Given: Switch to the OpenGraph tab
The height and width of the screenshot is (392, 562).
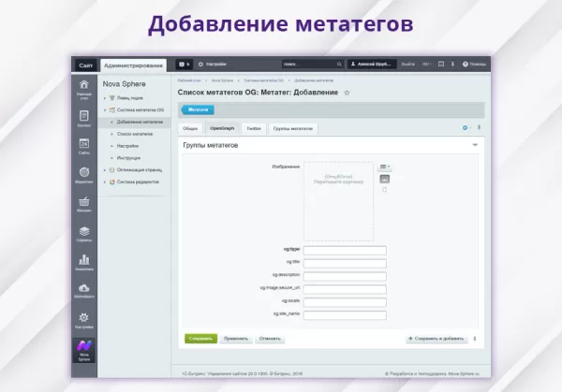Looking at the screenshot, I should point(222,128).
